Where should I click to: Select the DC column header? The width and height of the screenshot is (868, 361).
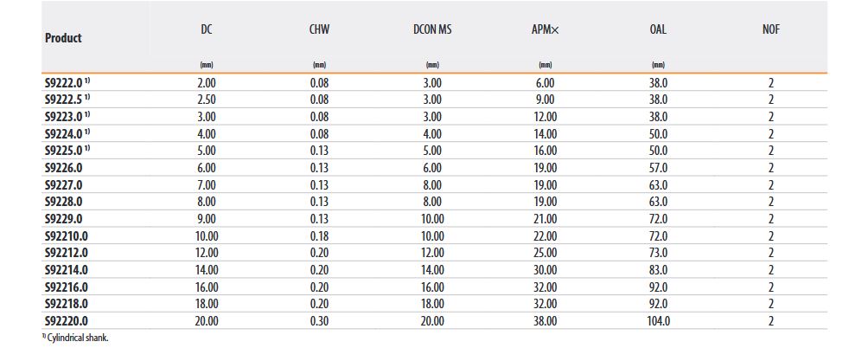point(207,29)
